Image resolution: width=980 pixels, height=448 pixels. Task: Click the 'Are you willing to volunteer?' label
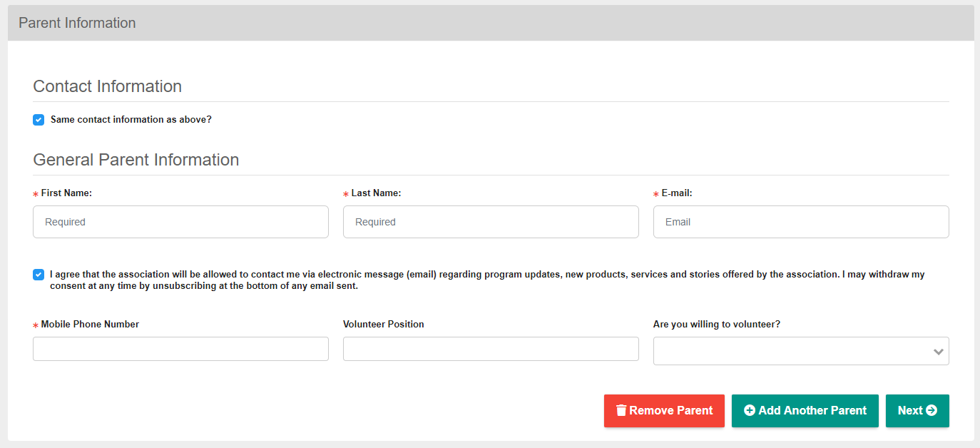point(717,325)
